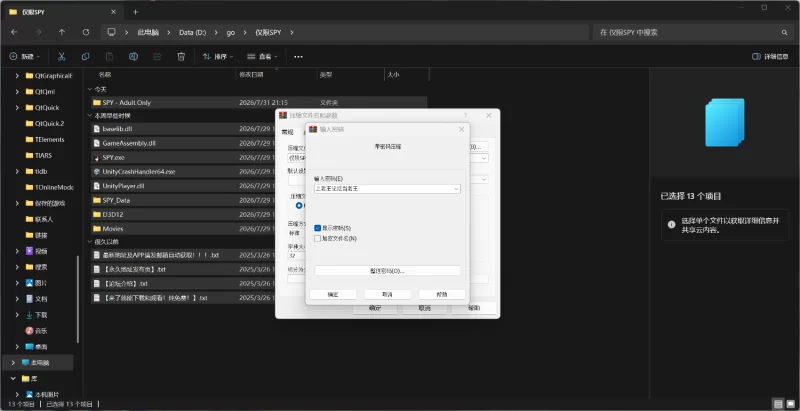Confirm password with 确定 in password dialog
The width and height of the screenshot is (800, 411).
pos(333,295)
